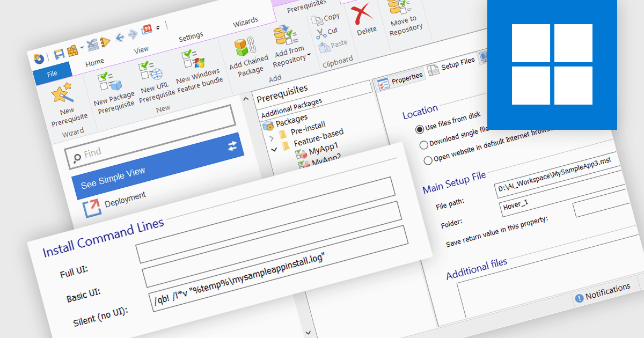This screenshot has height=338, width=644.
Task: Collapse the Feature-based folder node
Action: click(x=274, y=149)
